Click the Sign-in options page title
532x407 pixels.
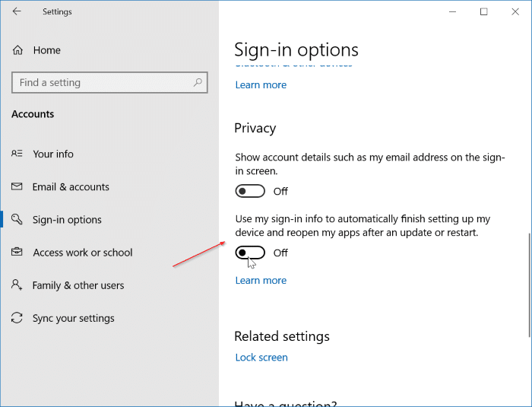pyautogui.click(x=296, y=50)
